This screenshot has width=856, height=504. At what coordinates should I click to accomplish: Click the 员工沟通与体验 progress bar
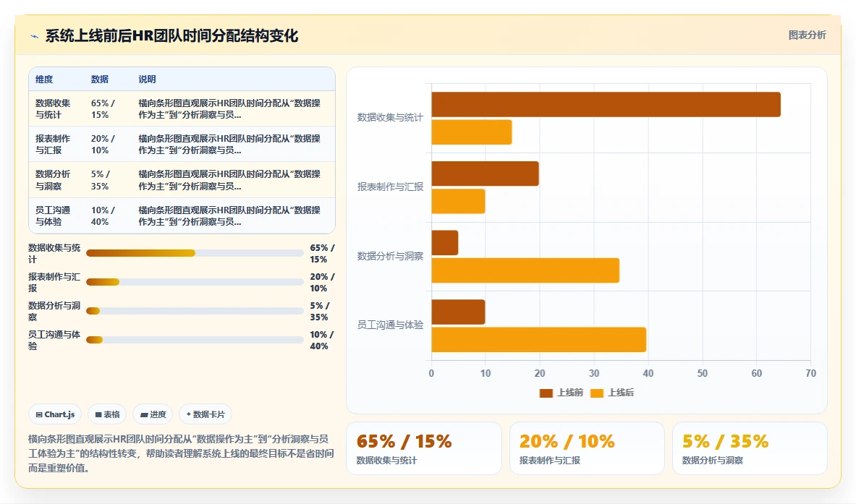(x=195, y=340)
